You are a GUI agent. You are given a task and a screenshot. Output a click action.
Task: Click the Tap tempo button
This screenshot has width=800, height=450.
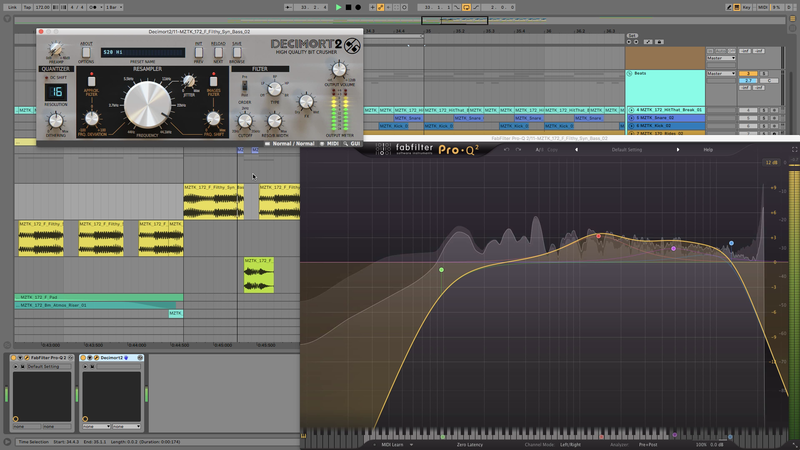click(27, 7)
